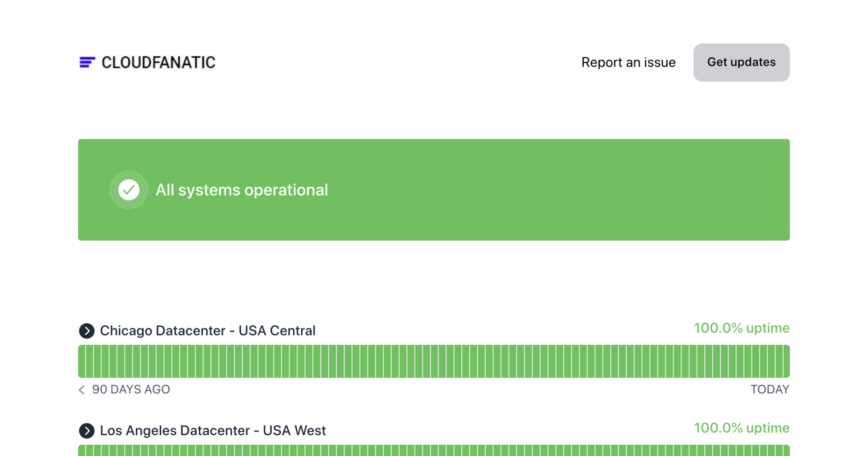The width and height of the screenshot is (868, 456).
Task: Click Chicago's 100.0% uptime figure
Action: tap(741, 328)
